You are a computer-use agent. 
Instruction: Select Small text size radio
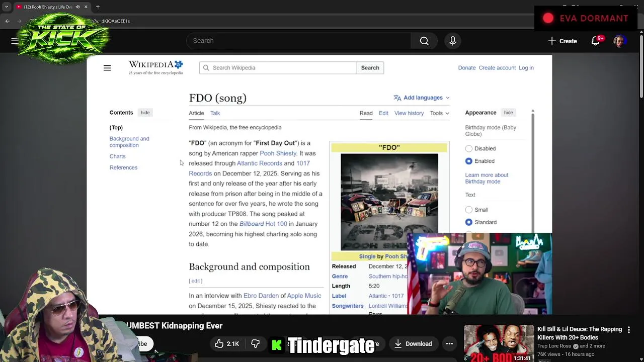click(468, 210)
